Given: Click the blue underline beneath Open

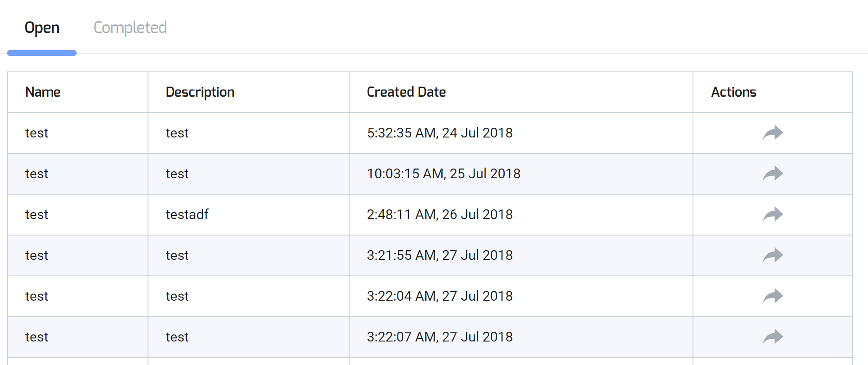Looking at the screenshot, I should click(x=42, y=52).
